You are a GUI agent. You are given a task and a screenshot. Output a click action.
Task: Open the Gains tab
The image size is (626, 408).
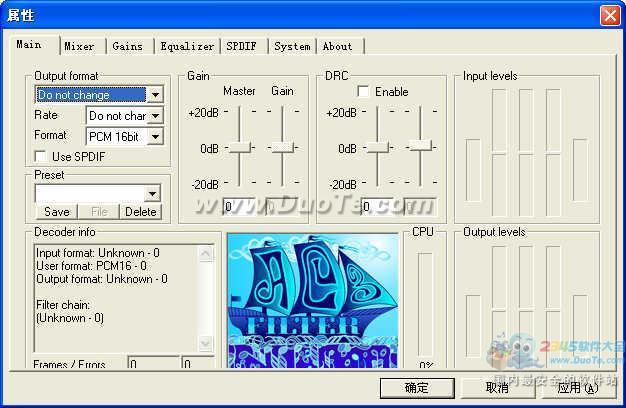click(x=127, y=46)
